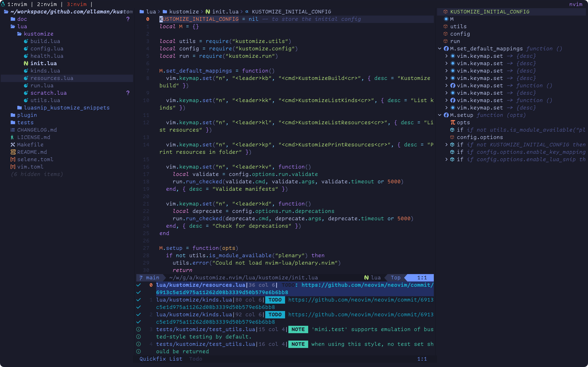Click the git branch icon beside main

(x=141, y=278)
